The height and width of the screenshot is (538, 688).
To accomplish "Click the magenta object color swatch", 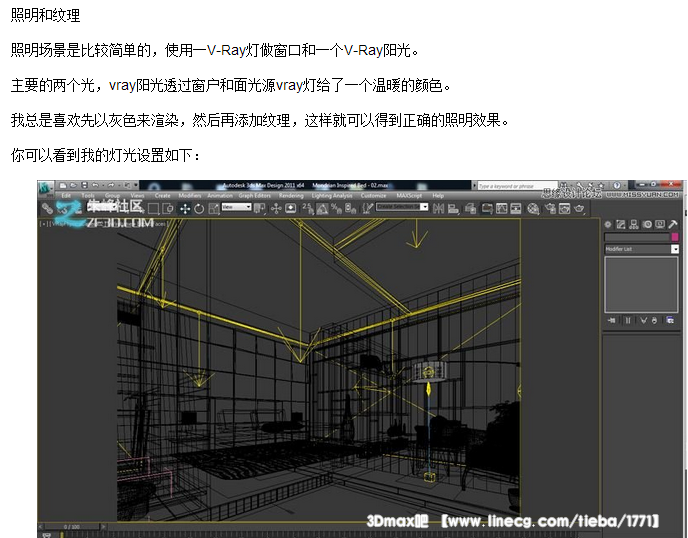I will coord(675,237).
